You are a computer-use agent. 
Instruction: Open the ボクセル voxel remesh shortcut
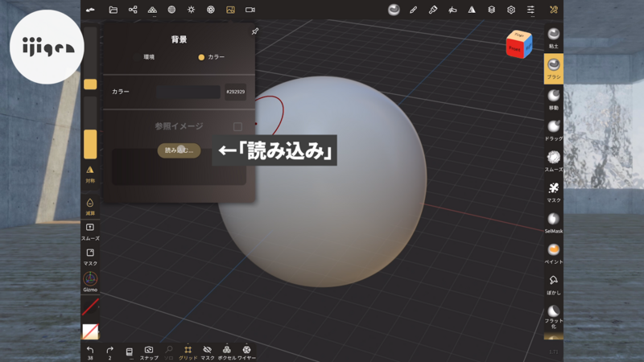227,352
